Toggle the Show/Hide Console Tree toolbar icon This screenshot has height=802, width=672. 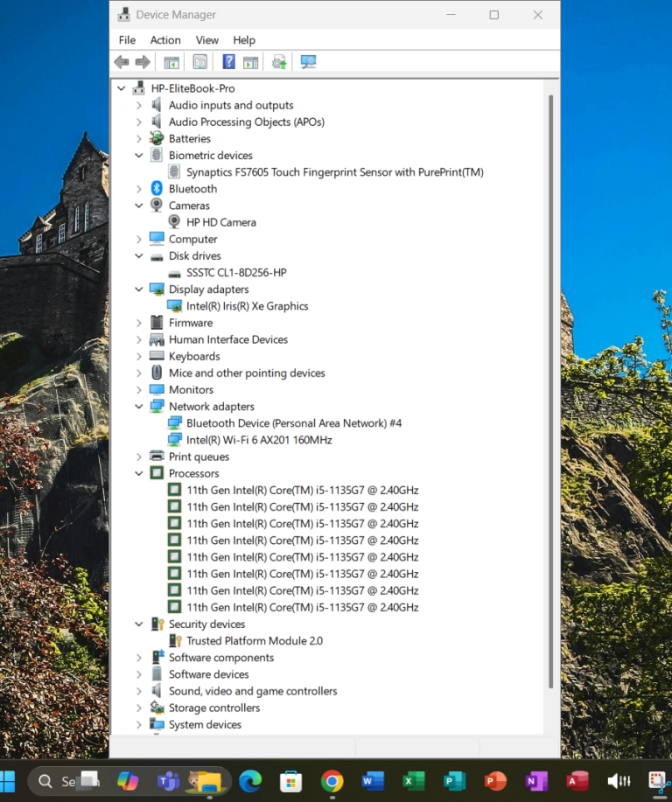171,62
